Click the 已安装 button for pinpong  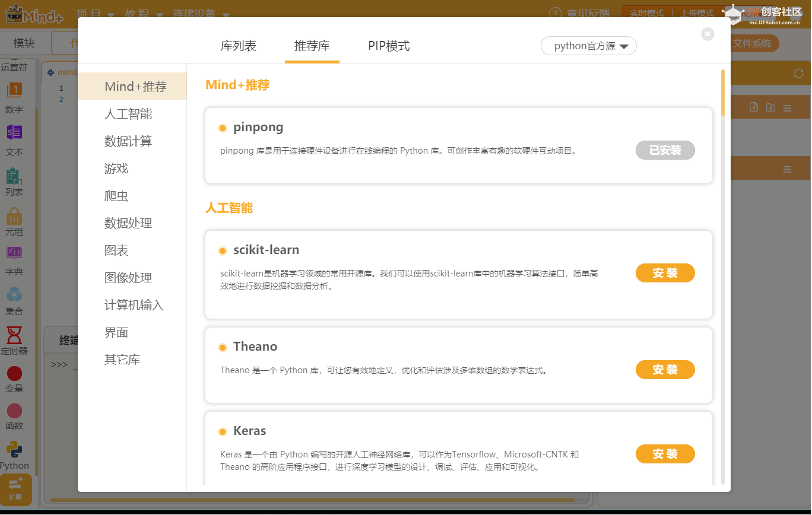(x=665, y=150)
